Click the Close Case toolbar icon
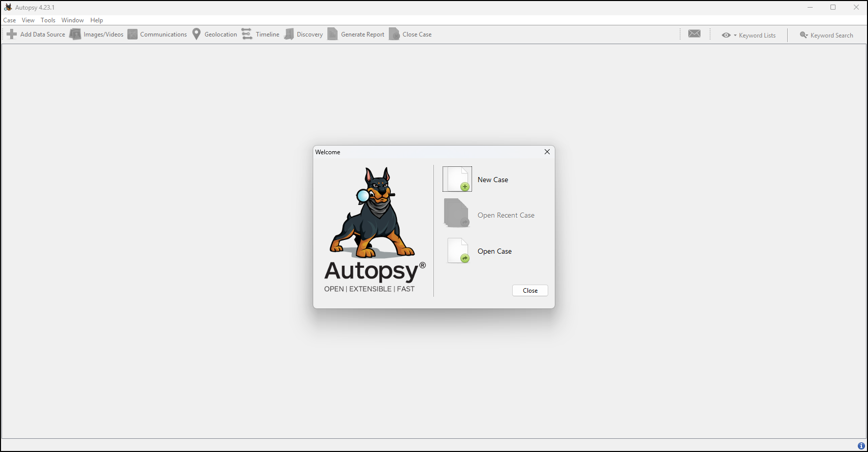The height and width of the screenshot is (452, 868). click(394, 34)
